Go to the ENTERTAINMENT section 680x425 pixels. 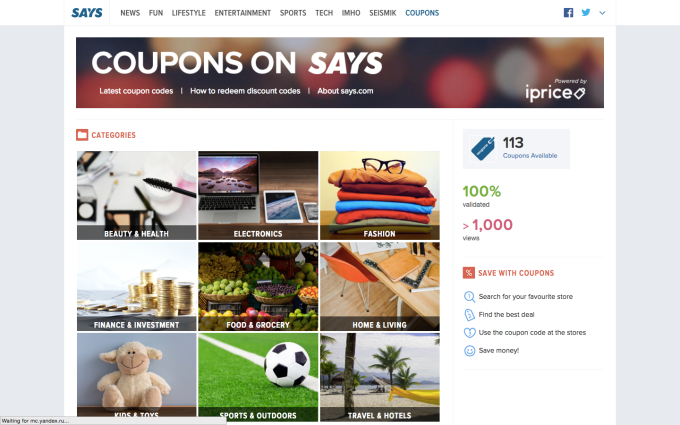tap(242, 13)
